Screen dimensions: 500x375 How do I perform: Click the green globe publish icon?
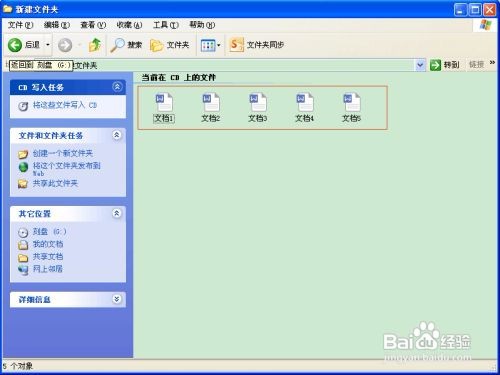pos(23,167)
